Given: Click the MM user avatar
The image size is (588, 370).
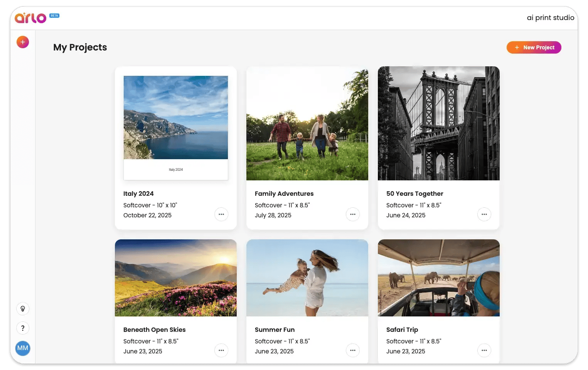Looking at the screenshot, I should click(x=22, y=348).
